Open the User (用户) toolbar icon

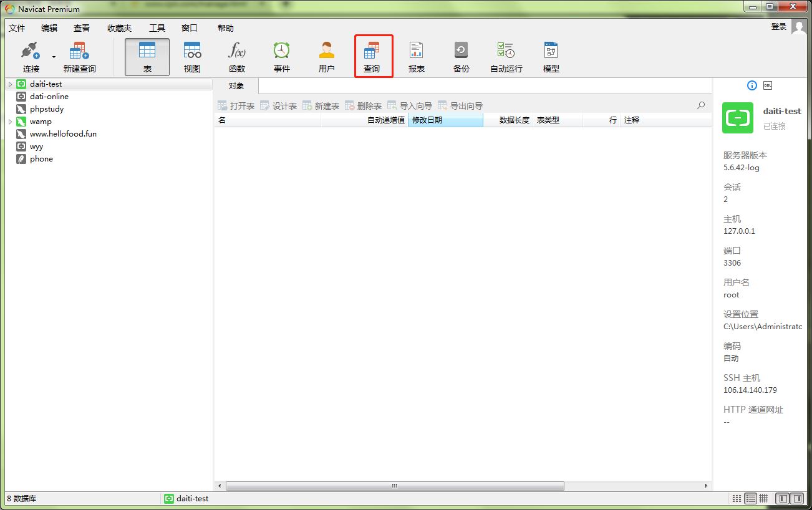coord(327,56)
